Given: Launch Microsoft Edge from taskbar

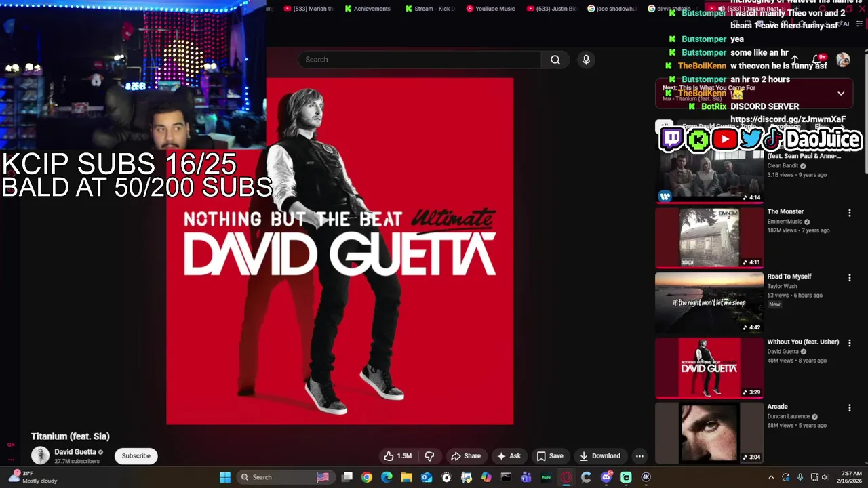Looking at the screenshot, I should 387,477.
